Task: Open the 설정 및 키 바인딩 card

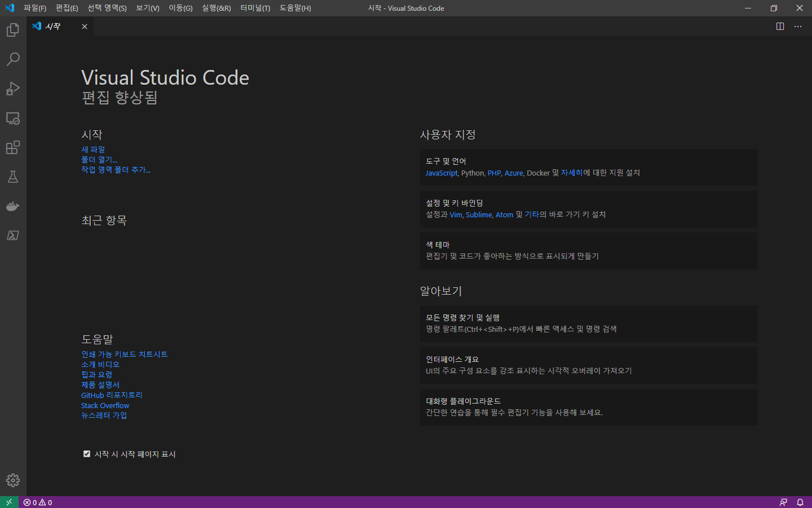Action: point(589,209)
